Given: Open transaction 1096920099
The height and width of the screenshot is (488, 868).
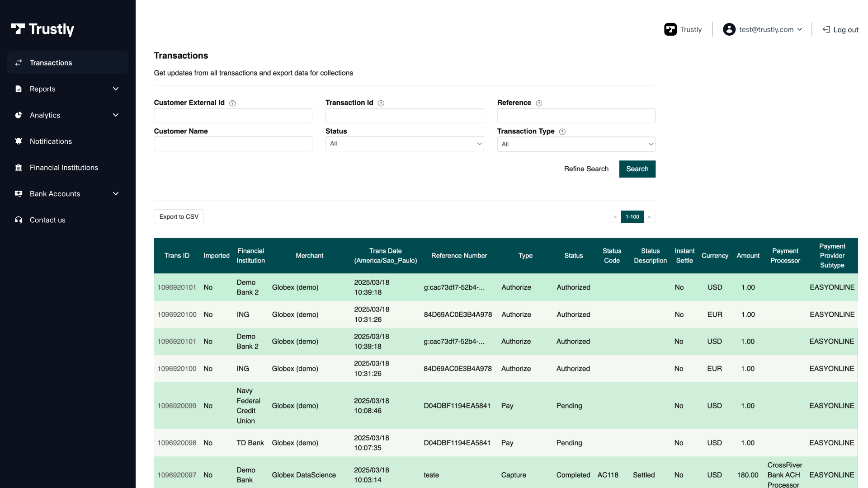Looking at the screenshot, I should (177, 406).
